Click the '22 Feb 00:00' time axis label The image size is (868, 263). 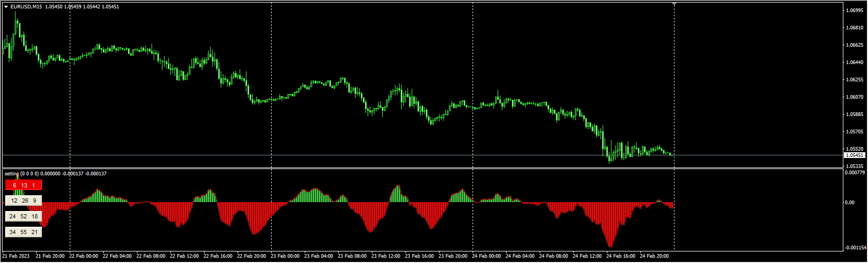[84, 257]
